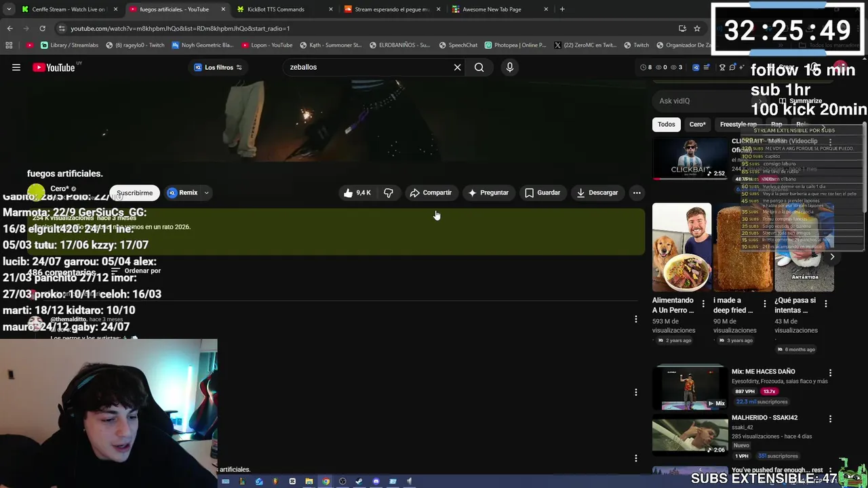
Task: Start voice search with the microphone
Action: click(x=510, y=67)
